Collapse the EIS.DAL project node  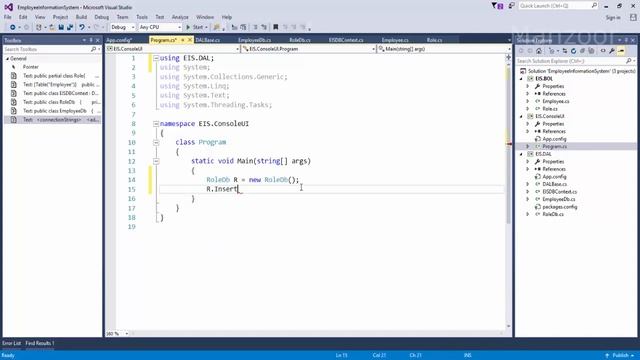521,154
